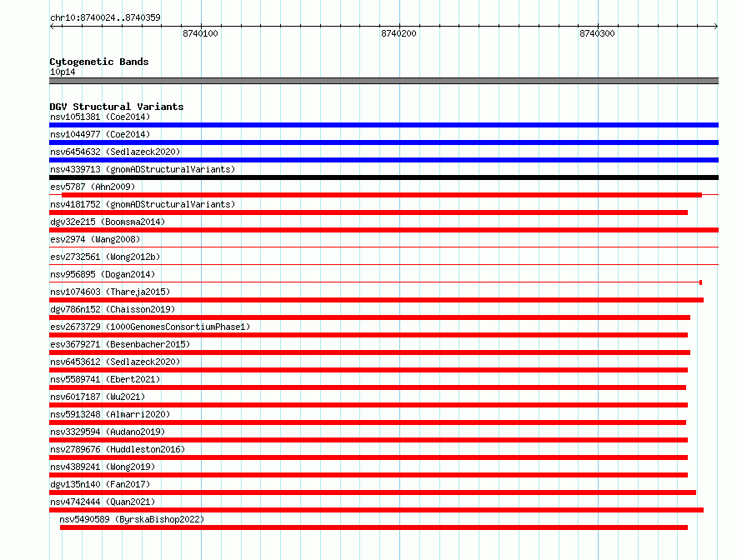Click the 8740100 ruler position label
The height and width of the screenshot is (560, 742).
pyautogui.click(x=200, y=33)
